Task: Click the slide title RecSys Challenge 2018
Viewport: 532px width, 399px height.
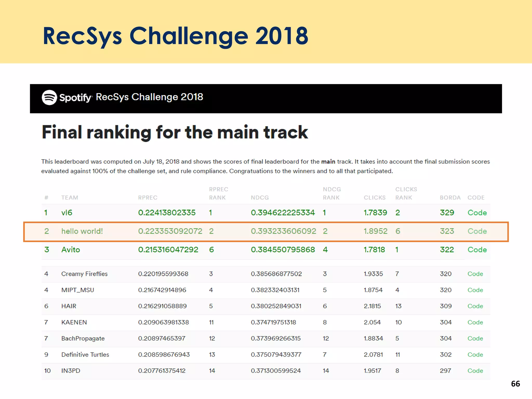Action: point(175,36)
